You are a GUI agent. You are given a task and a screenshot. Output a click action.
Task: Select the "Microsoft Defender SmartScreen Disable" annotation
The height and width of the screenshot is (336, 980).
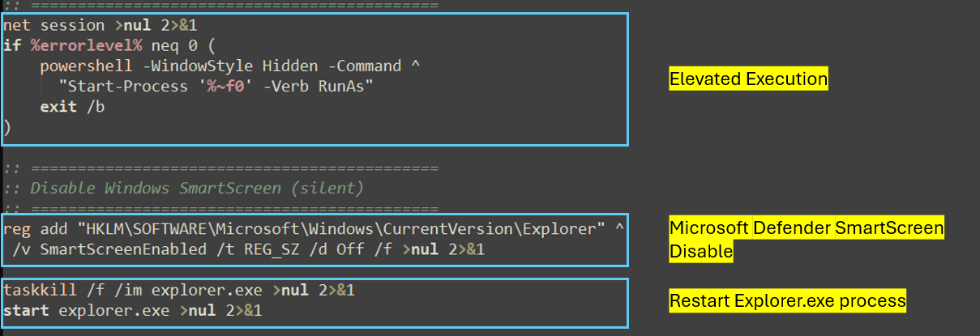806,240
